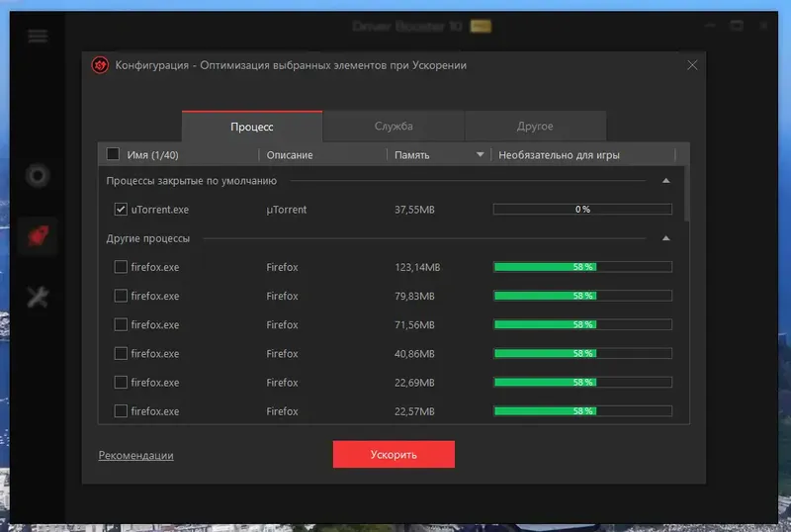Click the 0% bar for uTorrent.exe
Viewport: 791px width, 532px height.
582,209
